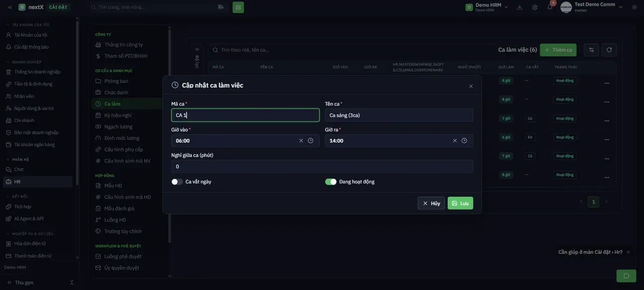Open the clock picker for Giờ vào
This screenshot has width=644, height=290.
click(x=310, y=141)
